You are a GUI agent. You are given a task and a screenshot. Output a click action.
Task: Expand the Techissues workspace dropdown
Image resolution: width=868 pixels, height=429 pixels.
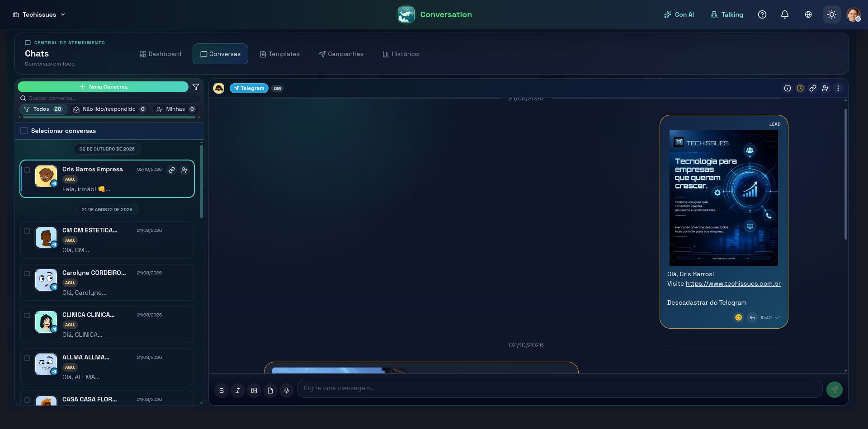coord(39,14)
